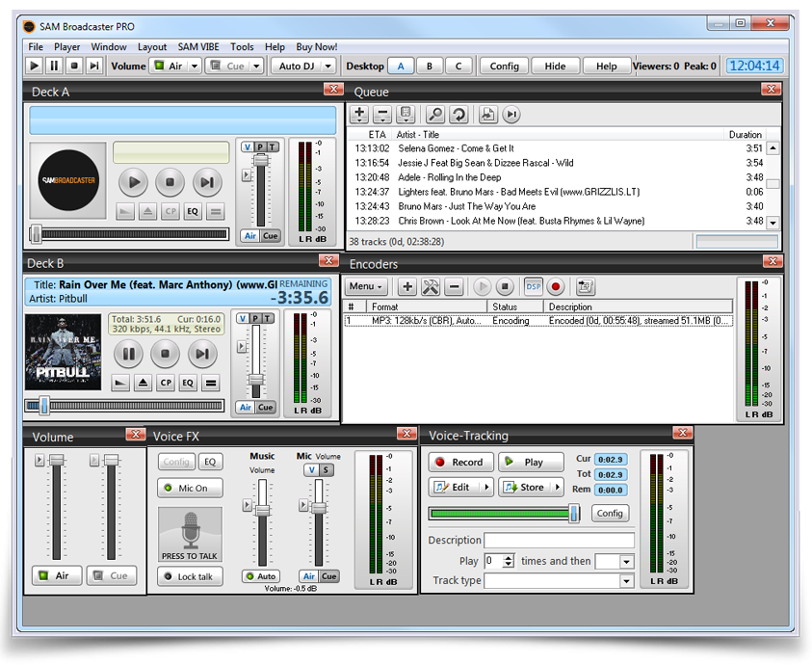812x665 pixels.
Task: Click the red record icon in Encoders
Action: [555, 287]
